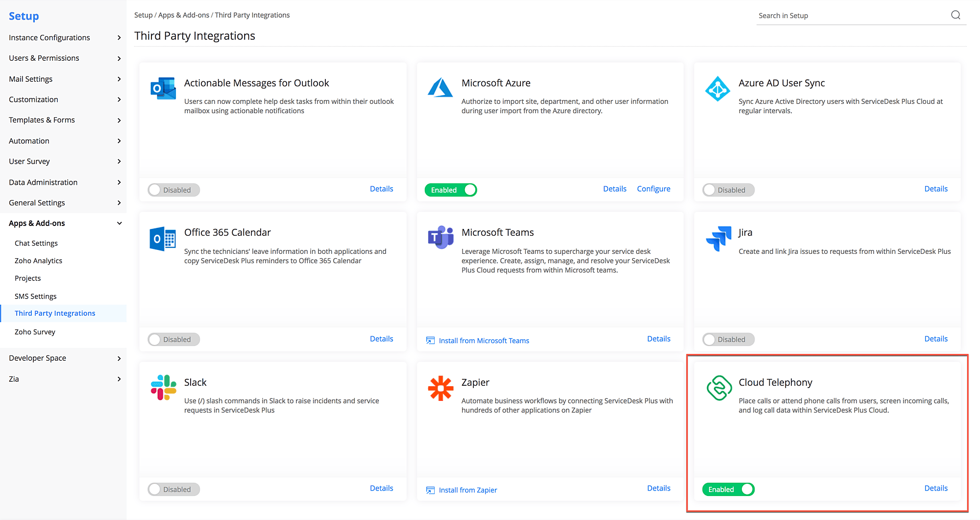Disable the Microsoft Azure integration toggle

[x=451, y=190]
